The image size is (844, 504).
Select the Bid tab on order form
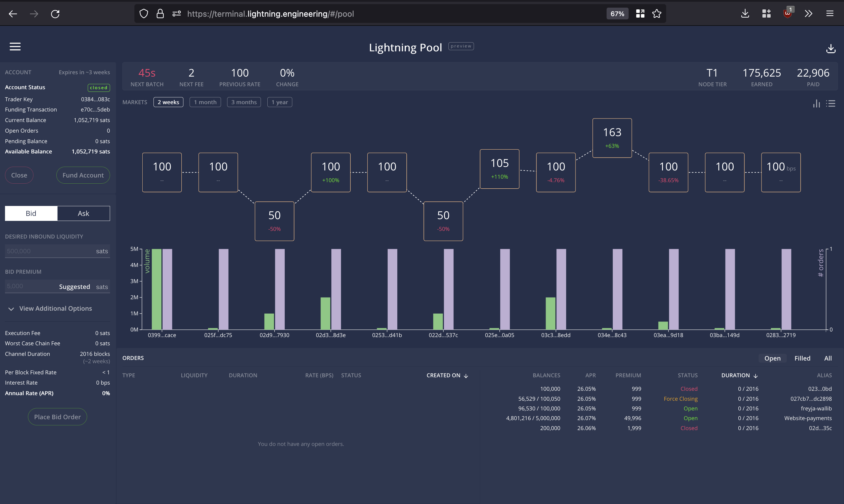[31, 213]
